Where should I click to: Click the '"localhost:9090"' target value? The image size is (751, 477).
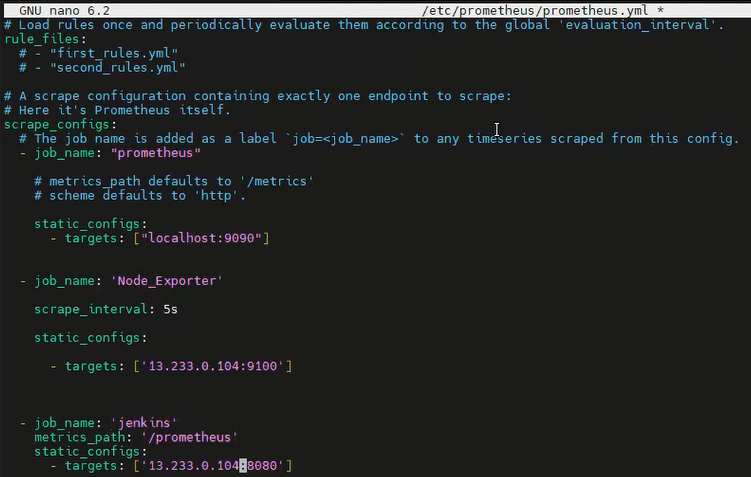(201, 238)
